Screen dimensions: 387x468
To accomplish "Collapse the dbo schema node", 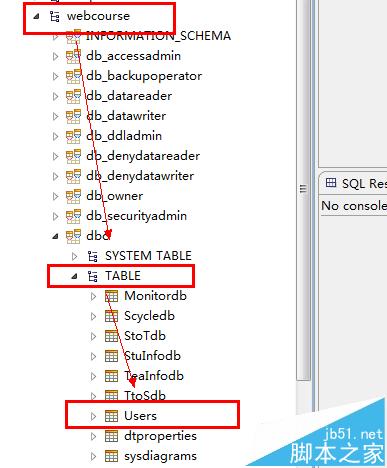I will coord(55,236).
